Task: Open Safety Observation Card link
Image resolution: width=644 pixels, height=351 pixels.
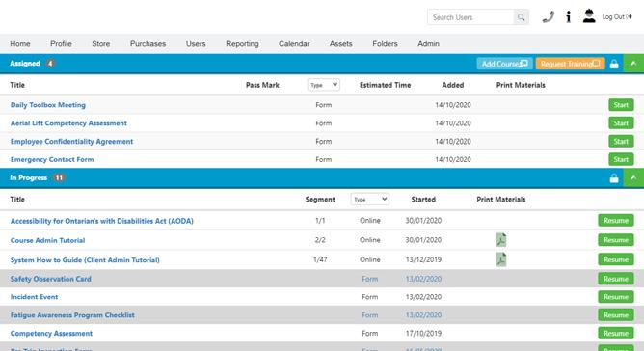Action: coord(51,279)
